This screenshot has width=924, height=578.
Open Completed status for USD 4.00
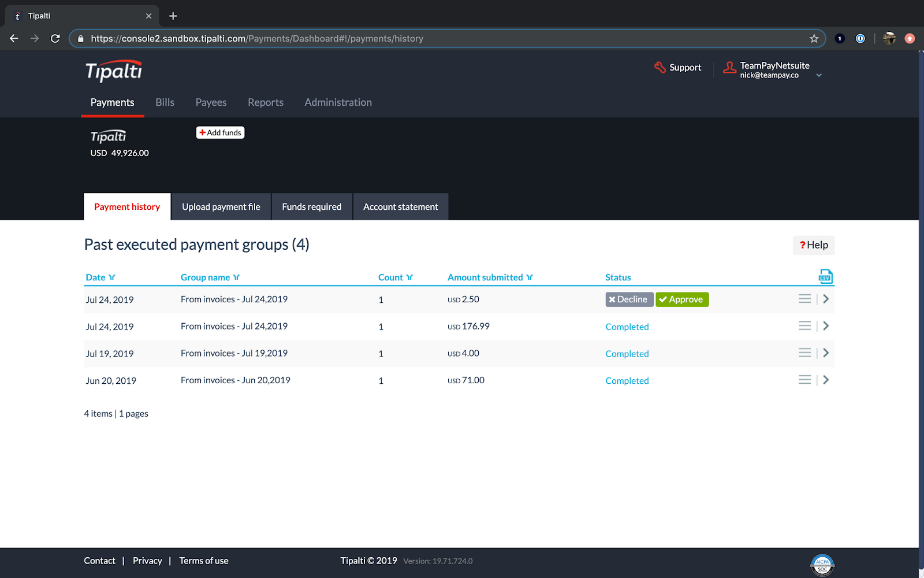(x=627, y=354)
